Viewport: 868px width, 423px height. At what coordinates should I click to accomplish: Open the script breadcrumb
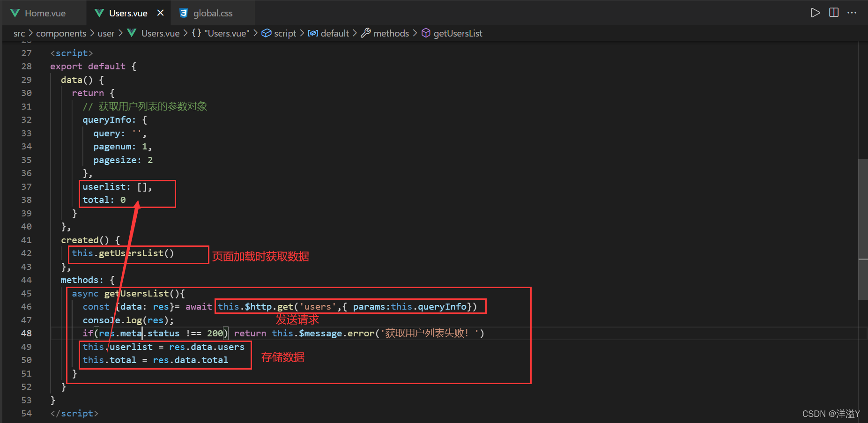(x=285, y=33)
